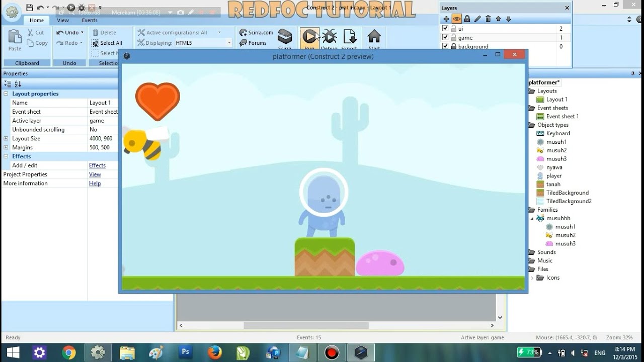Move layer down with the down arrow icon
The width and height of the screenshot is (644, 362).
(x=509, y=19)
